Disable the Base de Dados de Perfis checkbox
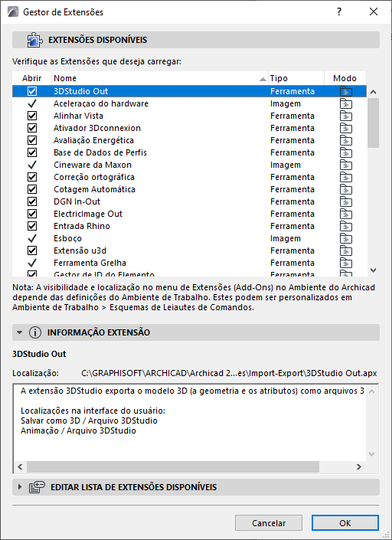The width and height of the screenshot is (392, 540). pos(32,152)
